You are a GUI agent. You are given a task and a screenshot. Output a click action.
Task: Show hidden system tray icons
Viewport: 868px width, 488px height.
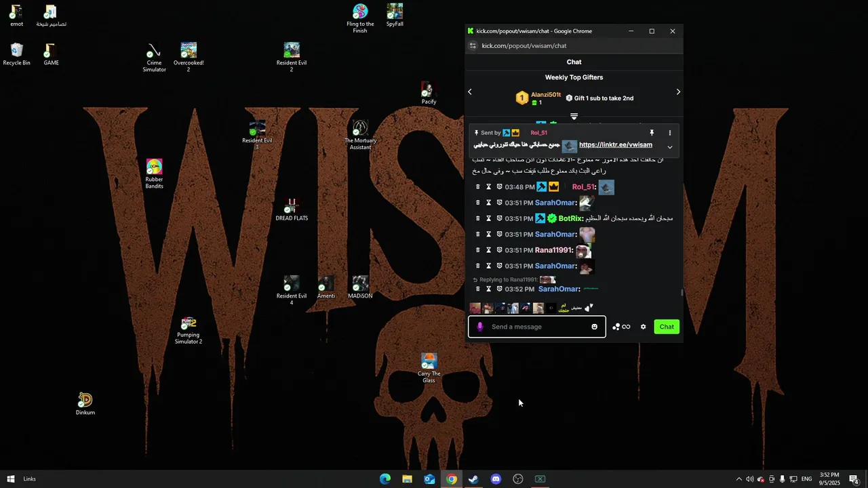(738, 479)
